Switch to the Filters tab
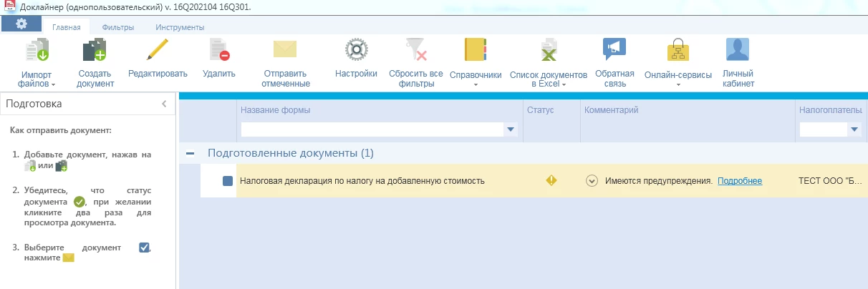 [x=118, y=27]
